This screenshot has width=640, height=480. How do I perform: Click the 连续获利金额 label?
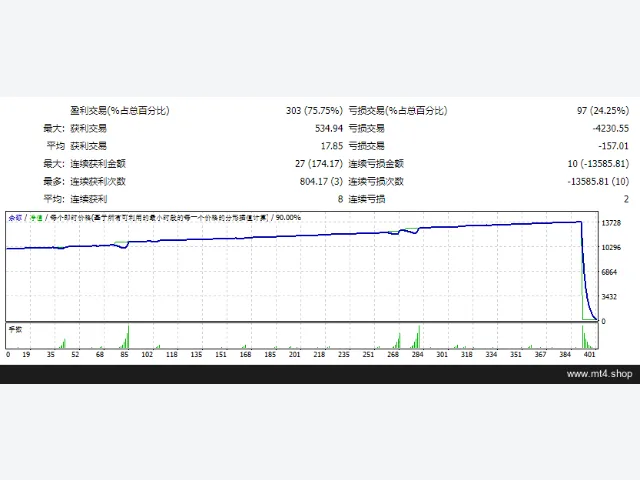pos(98,164)
